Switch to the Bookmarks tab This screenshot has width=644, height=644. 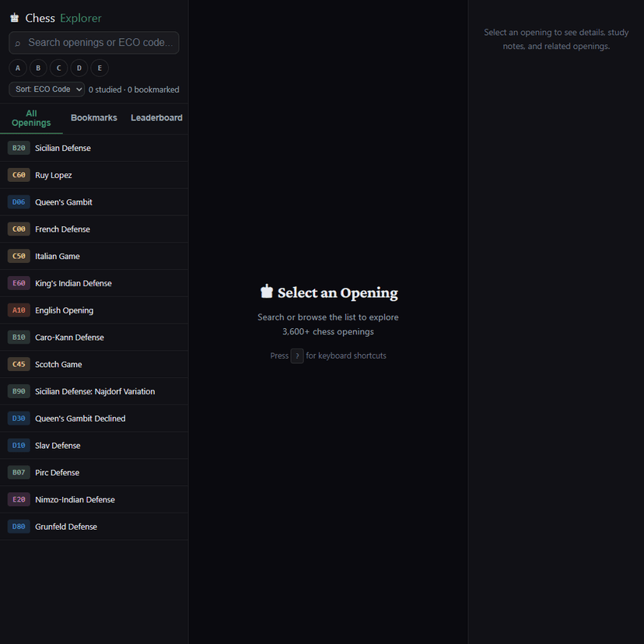[x=94, y=118]
